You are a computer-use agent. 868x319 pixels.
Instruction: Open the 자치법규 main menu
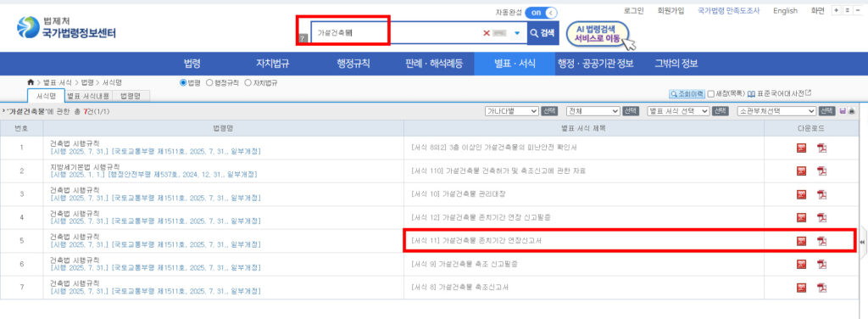(x=272, y=64)
